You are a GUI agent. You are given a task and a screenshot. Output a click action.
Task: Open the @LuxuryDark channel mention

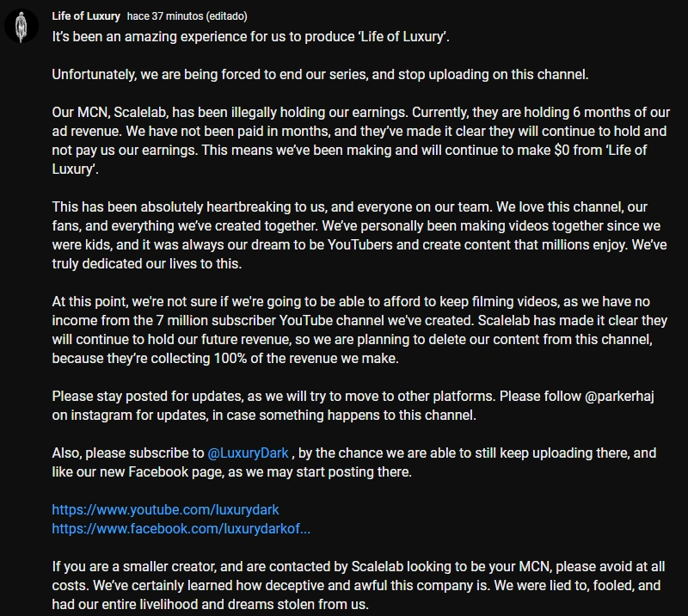pos(248,453)
